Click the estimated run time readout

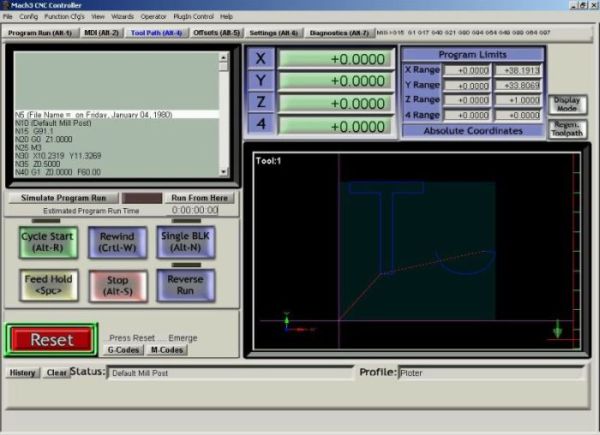click(195, 210)
